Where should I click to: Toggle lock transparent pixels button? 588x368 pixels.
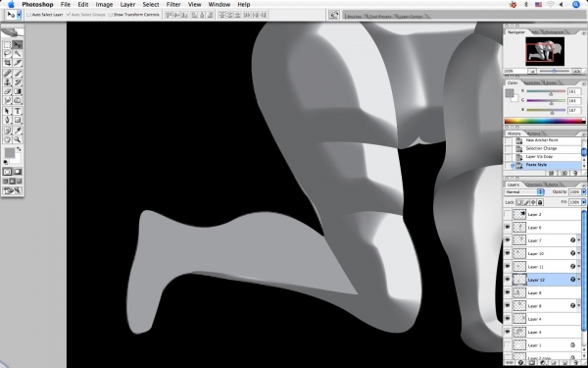click(x=519, y=202)
